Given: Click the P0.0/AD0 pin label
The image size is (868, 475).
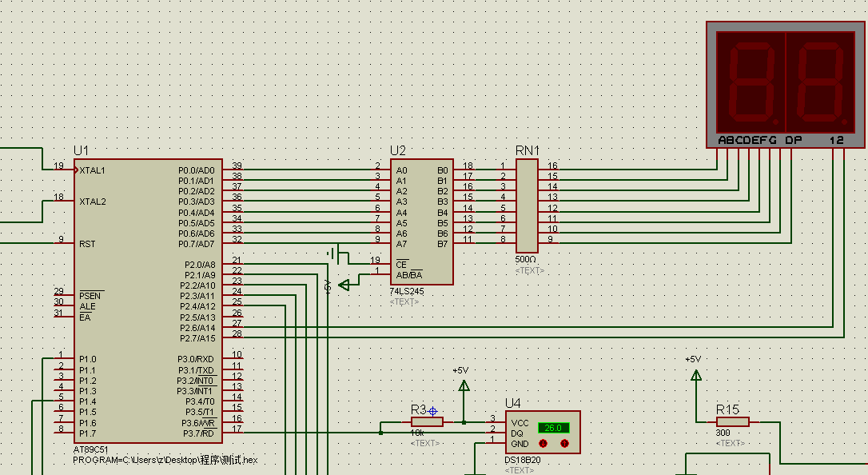Looking at the screenshot, I should [196, 170].
